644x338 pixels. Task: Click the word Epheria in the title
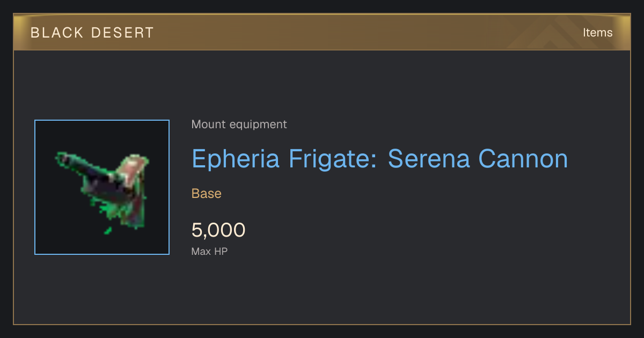pyautogui.click(x=236, y=159)
